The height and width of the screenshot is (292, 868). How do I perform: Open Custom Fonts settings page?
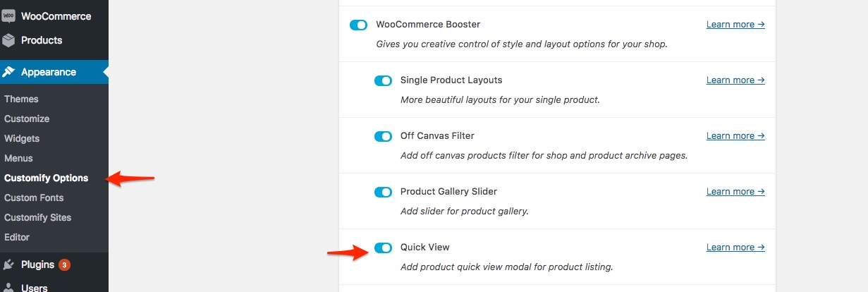click(34, 198)
